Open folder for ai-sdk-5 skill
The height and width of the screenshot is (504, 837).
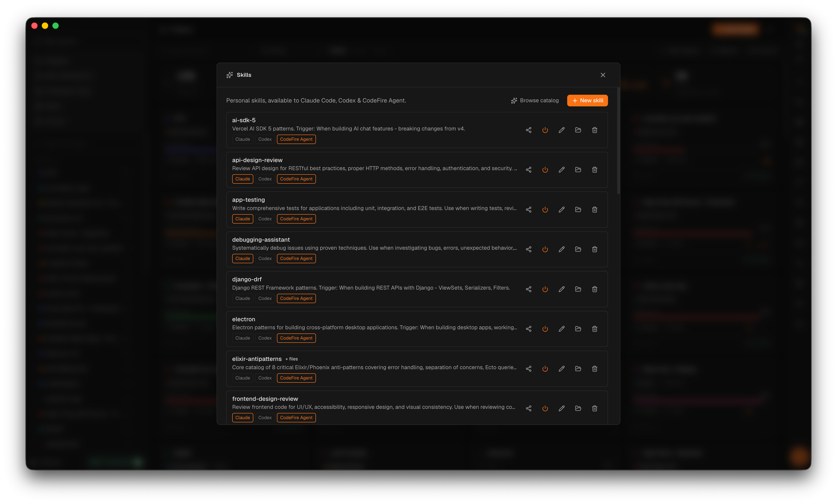578,130
